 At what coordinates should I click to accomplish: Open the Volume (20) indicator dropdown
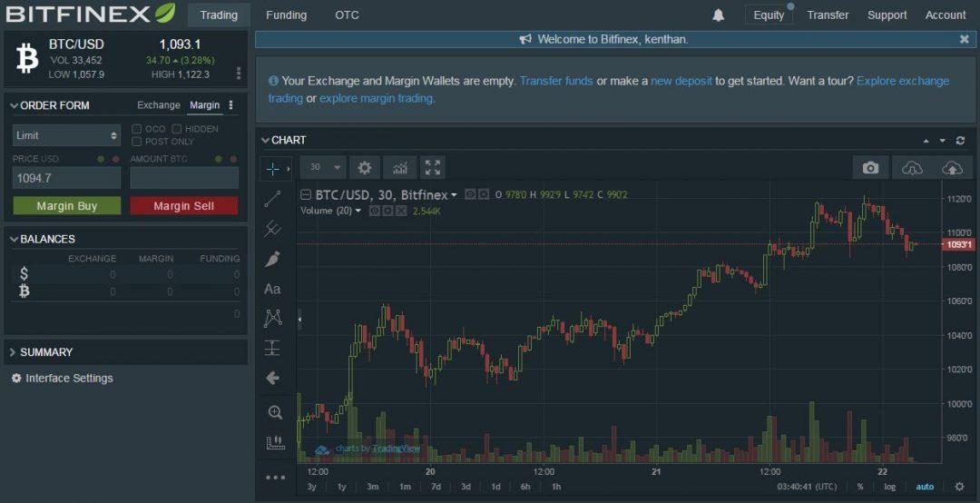pos(358,211)
